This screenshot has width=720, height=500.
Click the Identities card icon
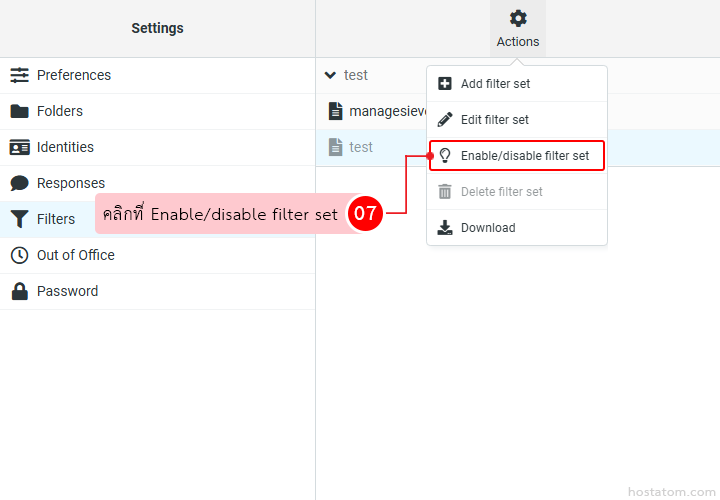[x=19, y=147]
